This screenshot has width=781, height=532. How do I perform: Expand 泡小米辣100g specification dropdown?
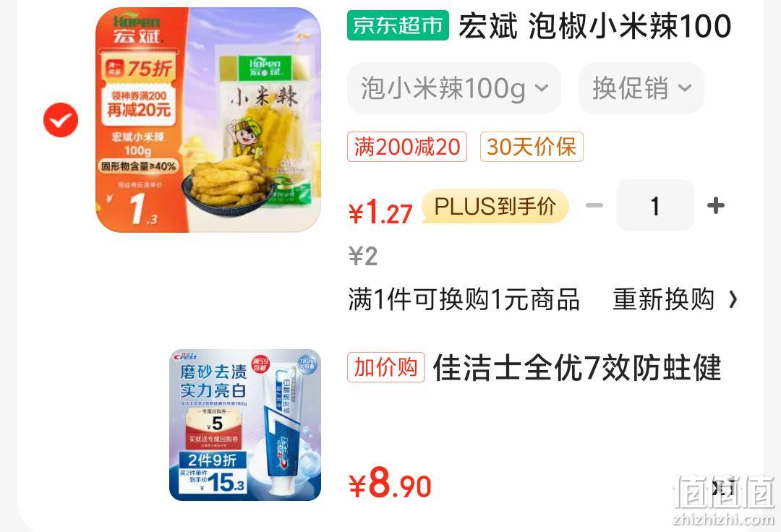click(x=453, y=88)
